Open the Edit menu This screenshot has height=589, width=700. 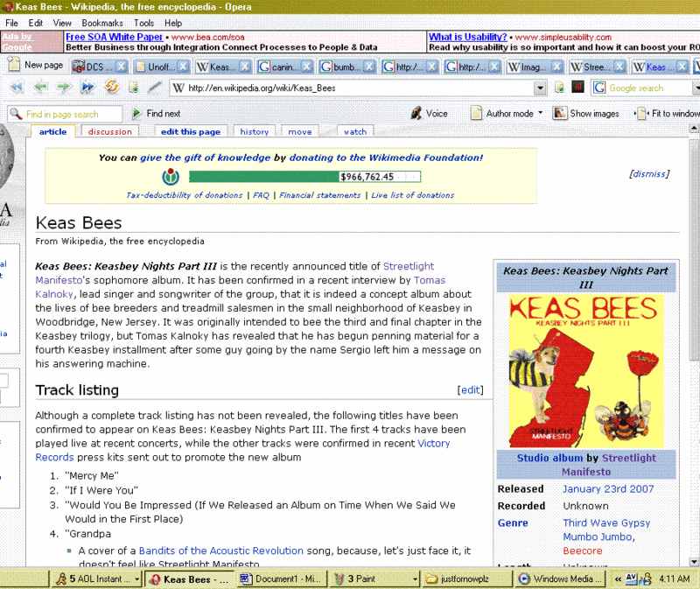[35, 24]
